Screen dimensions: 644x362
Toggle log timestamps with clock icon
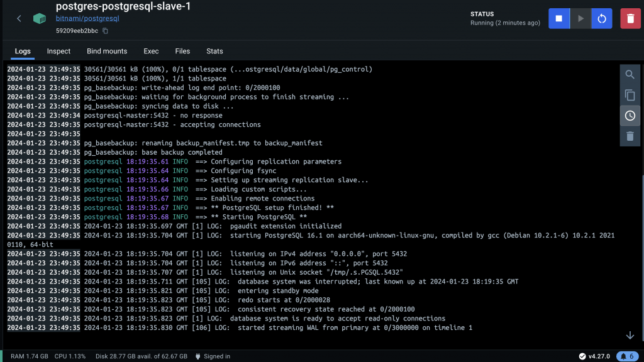click(x=630, y=116)
